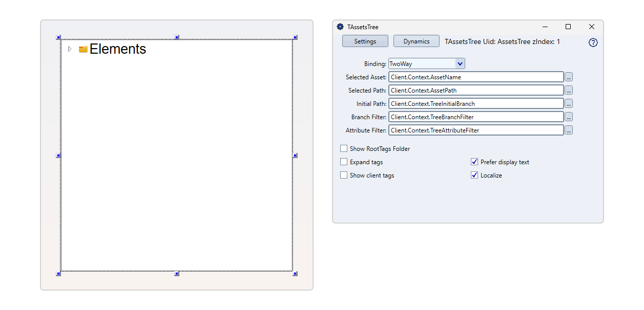Click the Attribute Filter text field
This screenshot has height=310, width=644.
[475, 130]
